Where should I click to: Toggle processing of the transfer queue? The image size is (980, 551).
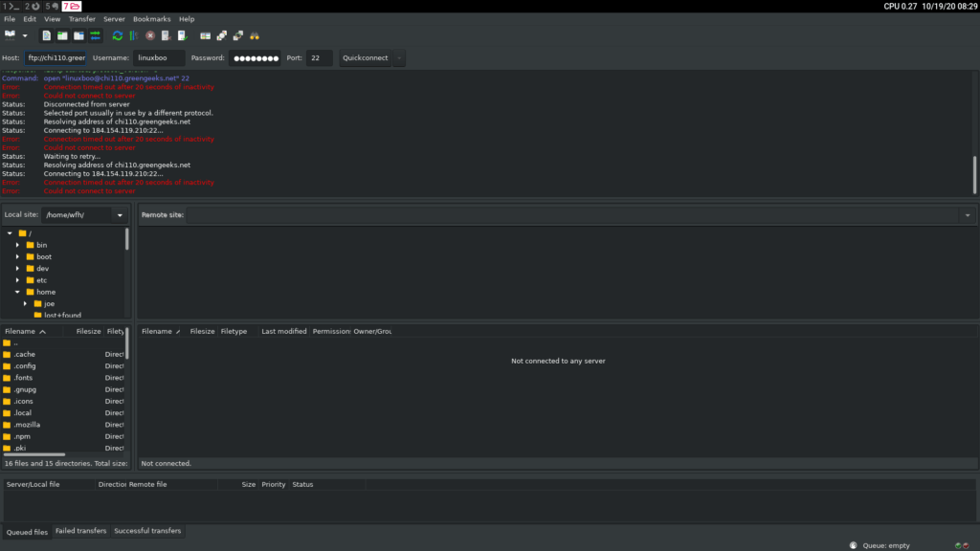pyautogui.click(x=133, y=35)
